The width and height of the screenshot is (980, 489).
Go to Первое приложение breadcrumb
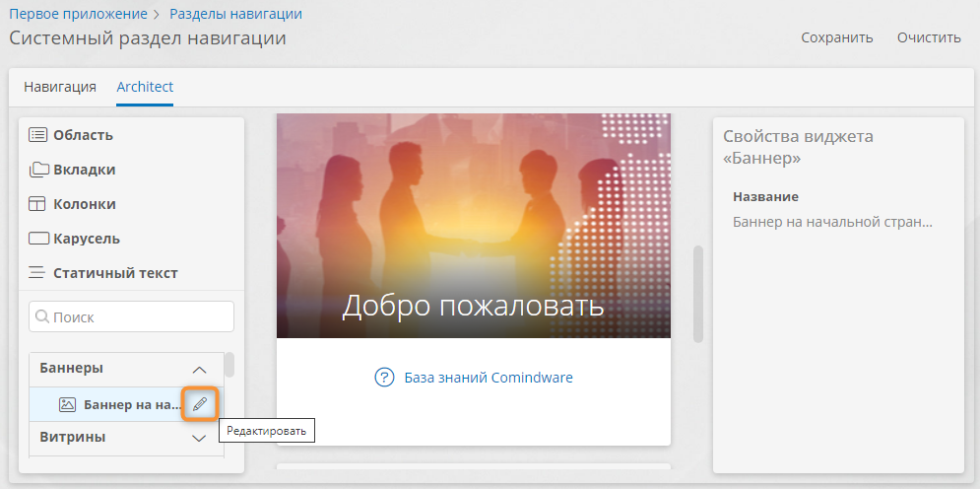78,14
